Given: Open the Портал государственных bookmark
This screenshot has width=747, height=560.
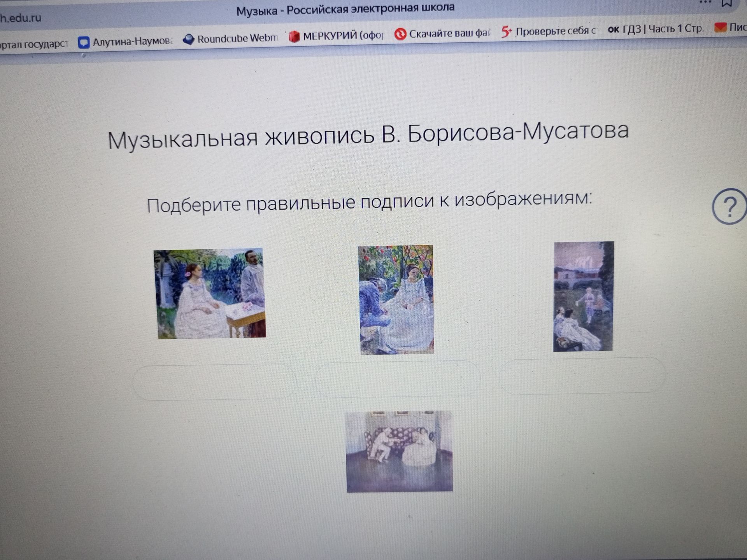Looking at the screenshot, I should coord(33,44).
